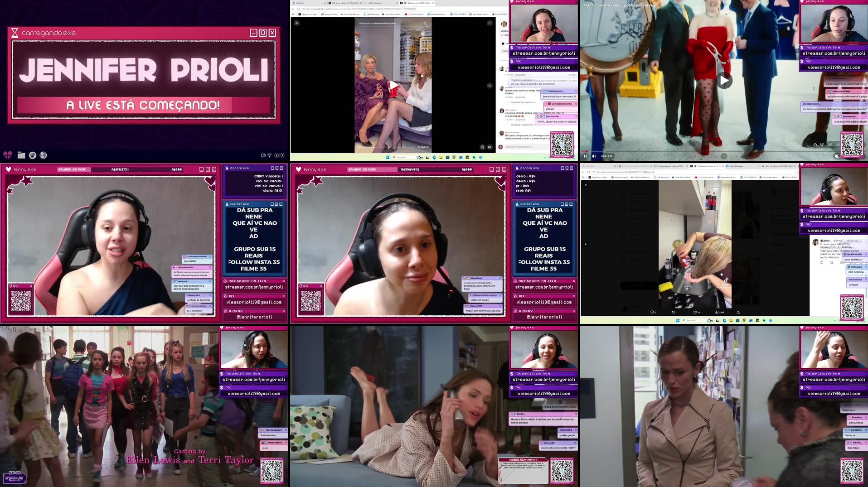Toggle autoplay on the CMAT video player
The height and width of the screenshot is (487, 868).
click(837, 156)
